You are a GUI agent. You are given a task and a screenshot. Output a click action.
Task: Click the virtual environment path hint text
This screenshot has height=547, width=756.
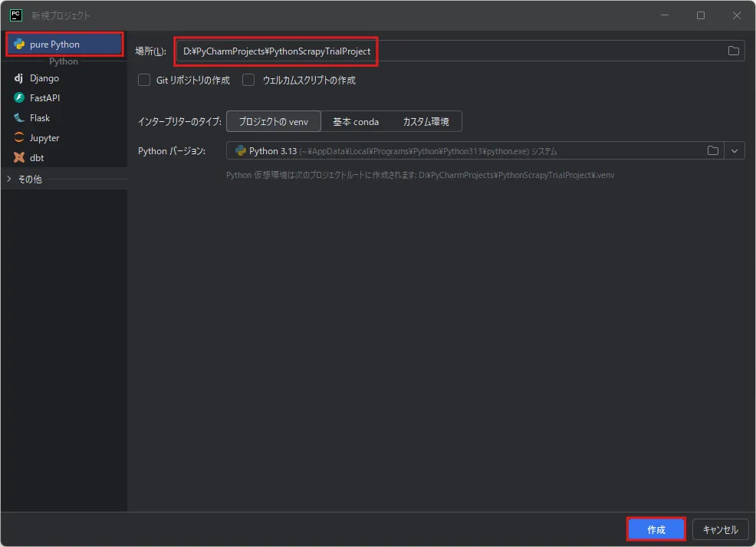[420, 175]
